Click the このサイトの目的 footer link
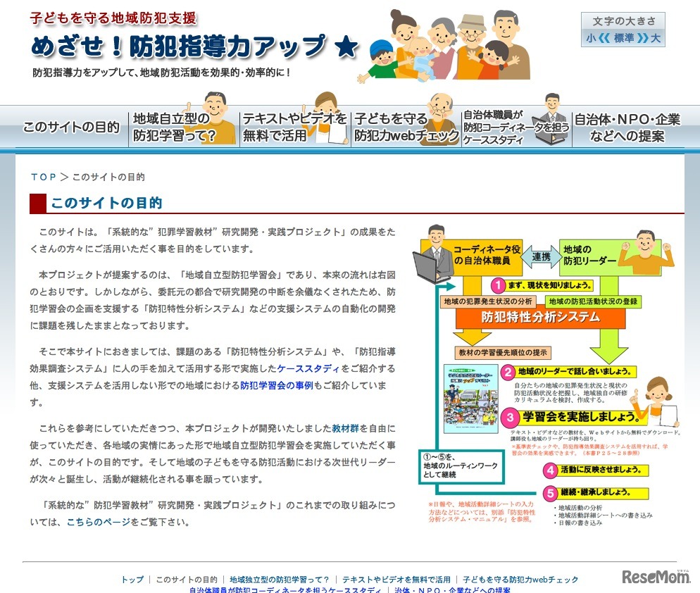This screenshot has height=593, width=700. click(187, 580)
